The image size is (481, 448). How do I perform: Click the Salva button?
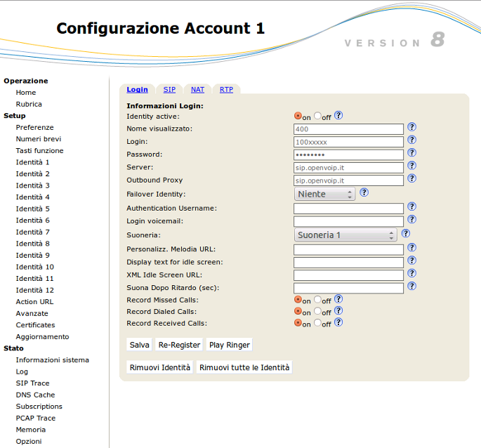[x=139, y=345]
